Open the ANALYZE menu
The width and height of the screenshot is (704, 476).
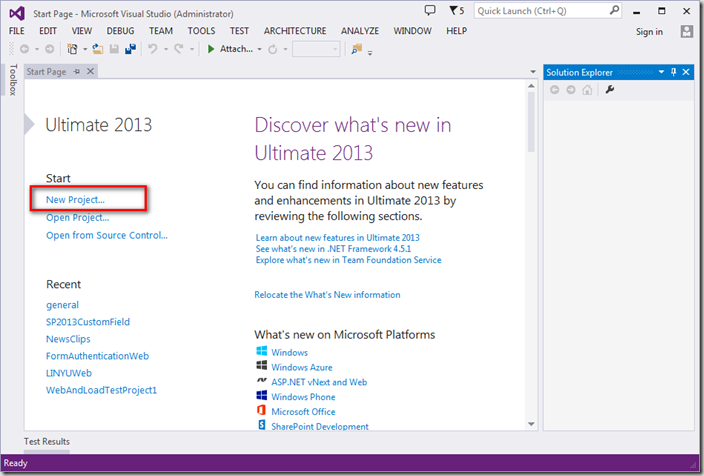tap(360, 31)
